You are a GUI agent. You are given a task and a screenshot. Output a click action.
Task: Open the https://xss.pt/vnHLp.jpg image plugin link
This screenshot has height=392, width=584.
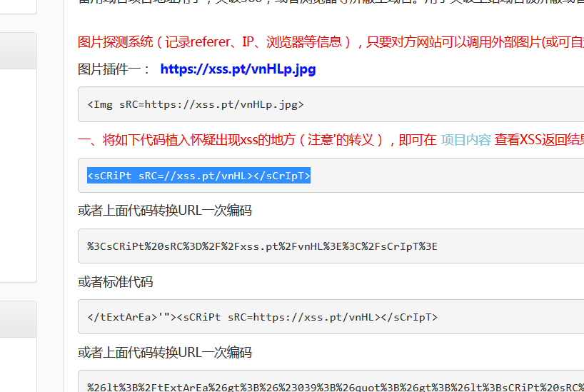click(238, 69)
